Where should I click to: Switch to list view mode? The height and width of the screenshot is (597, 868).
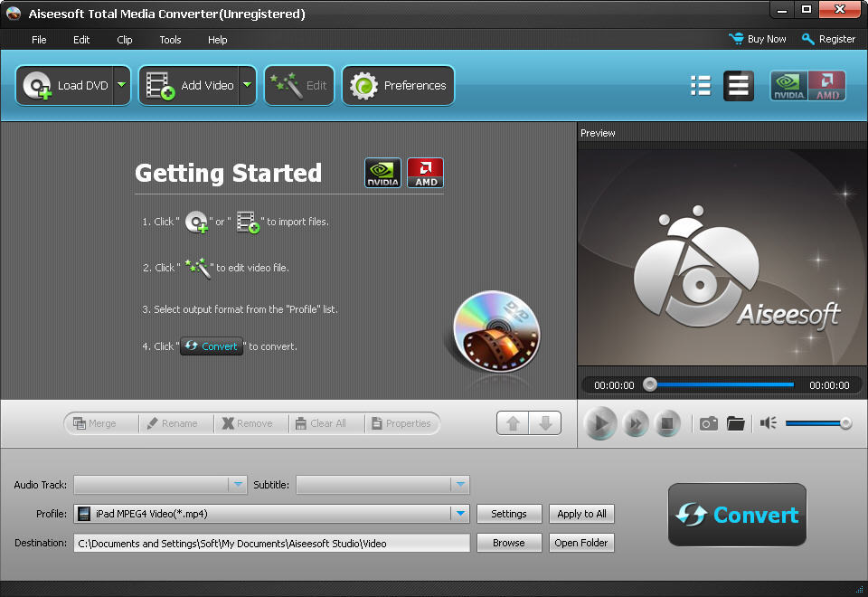[700, 85]
